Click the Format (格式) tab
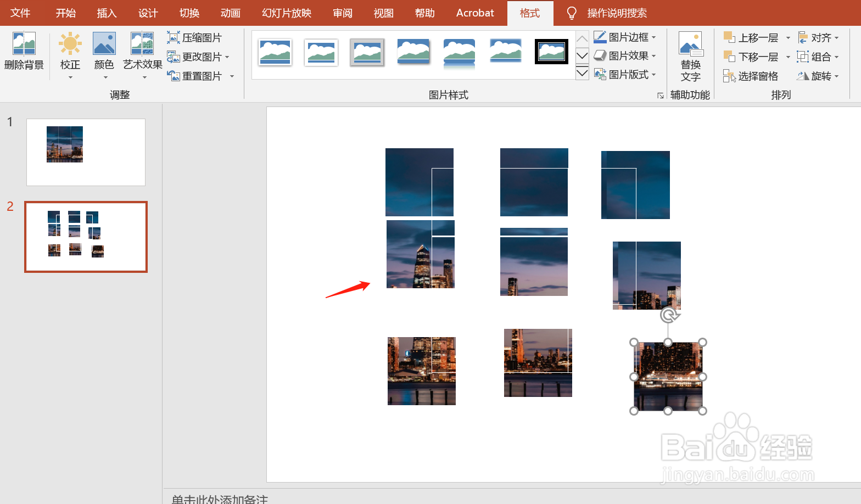This screenshot has width=861, height=504. (x=530, y=13)
